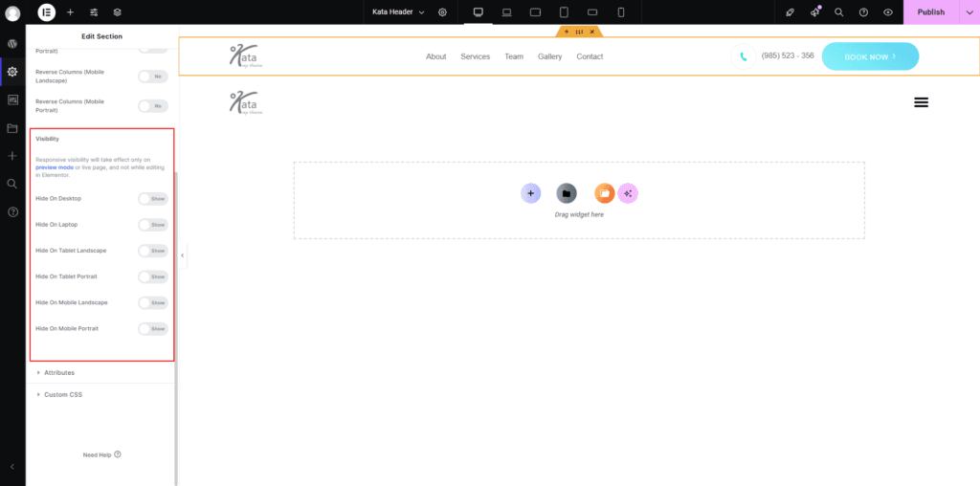Click the Kata logo in mobile header
980x486 pixels.
[246, 102]
